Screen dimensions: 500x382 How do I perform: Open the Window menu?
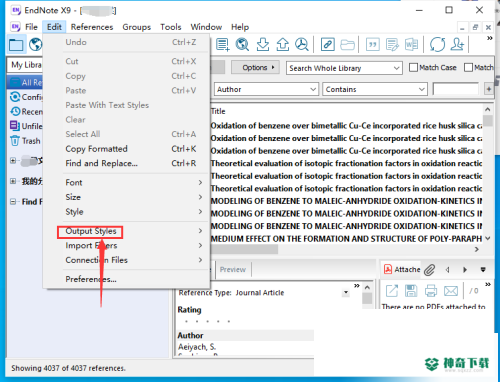click(206, 27)
